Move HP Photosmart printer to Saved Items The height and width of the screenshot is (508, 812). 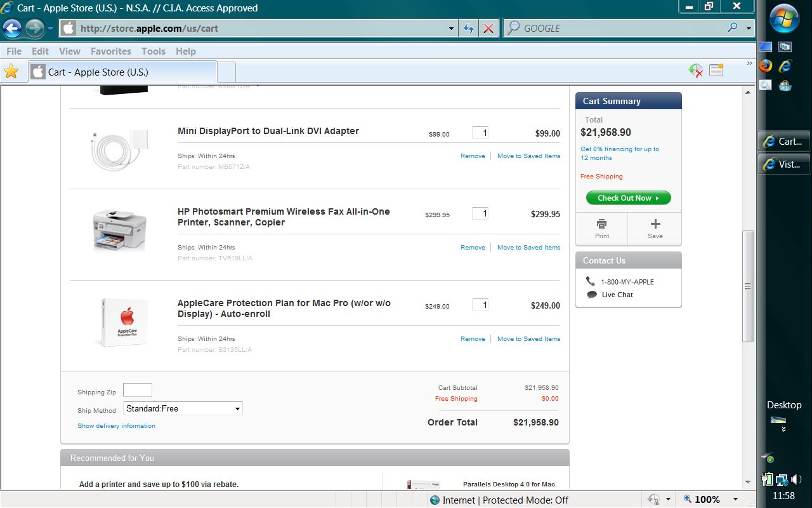[x=528, y=247]
